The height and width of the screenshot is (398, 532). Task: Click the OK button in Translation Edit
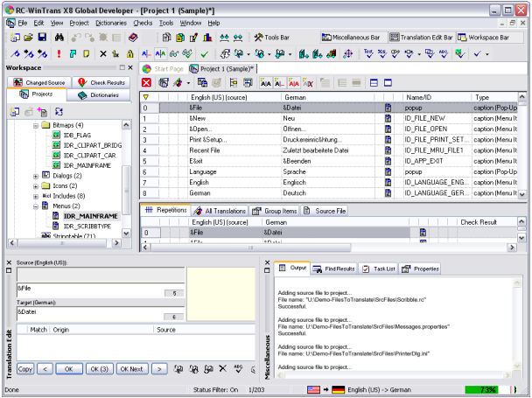pyautogui.click(x=69, y=369)
